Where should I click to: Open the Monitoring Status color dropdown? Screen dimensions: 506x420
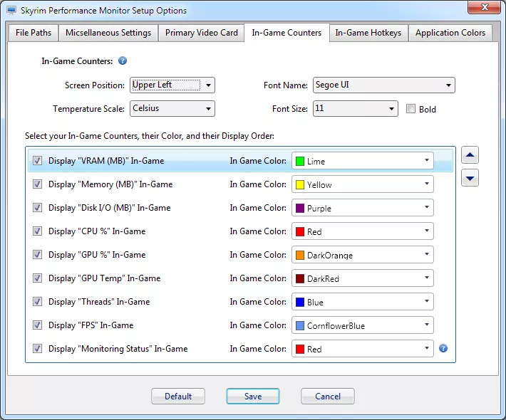tap(363, 348)
